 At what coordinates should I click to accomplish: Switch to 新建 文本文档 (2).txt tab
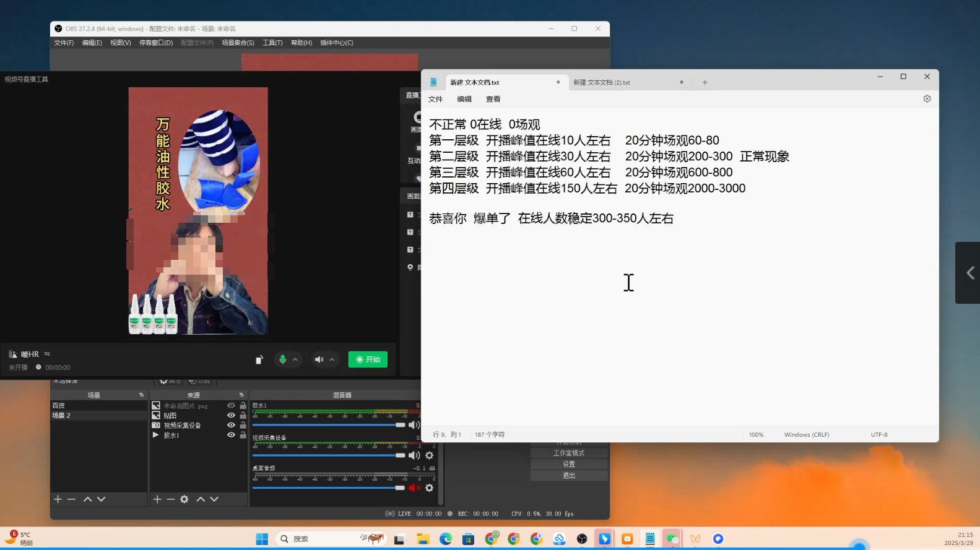602,82
